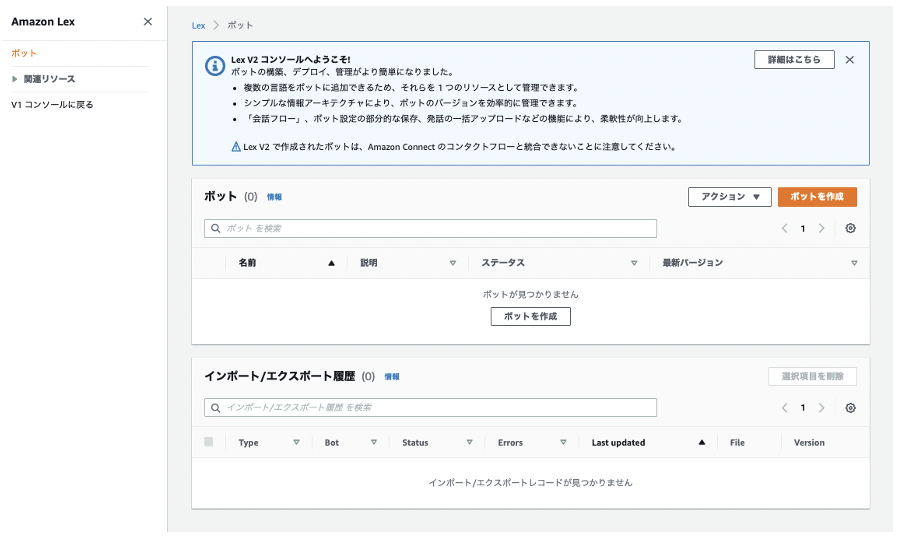This screenshot has height=538, width=900.
Task: Click page number 1 in bots pagination
Action: (x=802, y=229)
